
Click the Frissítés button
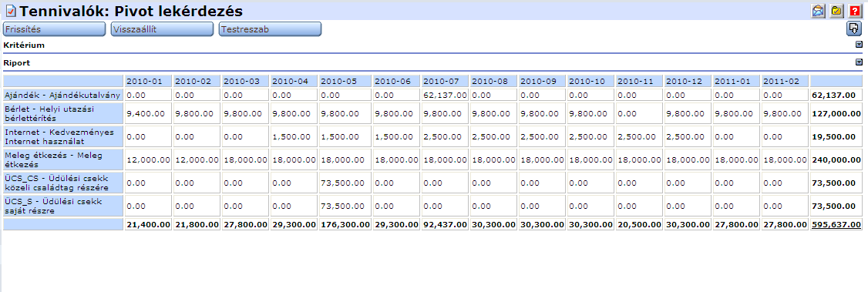54,29
